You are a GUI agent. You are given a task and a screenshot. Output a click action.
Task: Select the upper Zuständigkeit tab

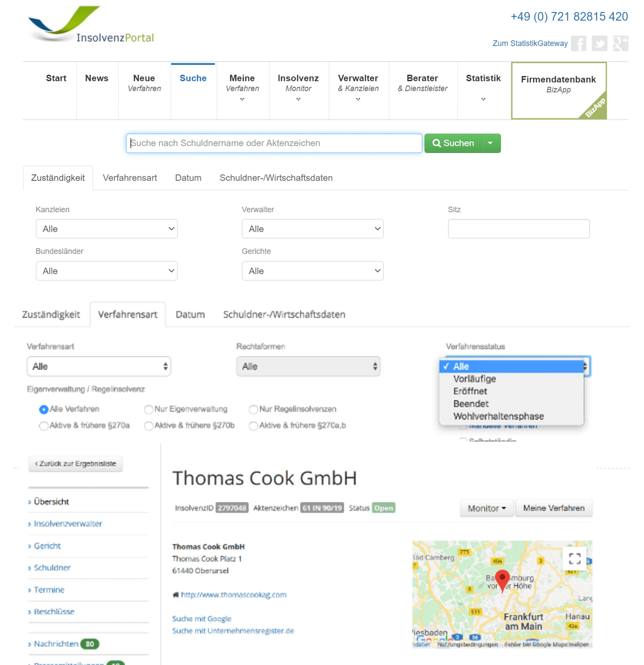coord(58,178)
